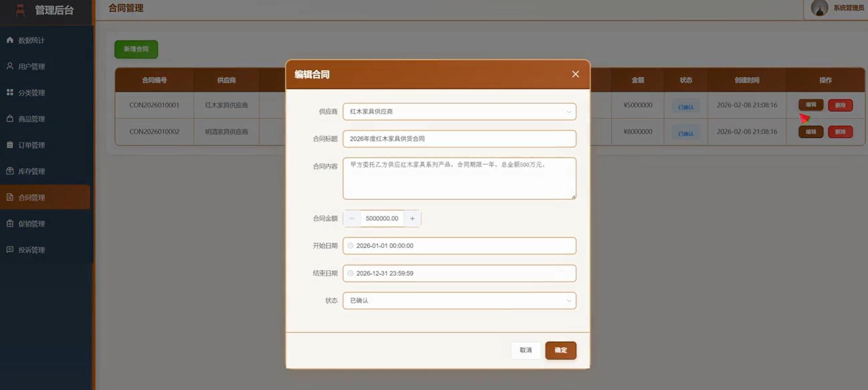Open the 供应商 dropdown
868x390 pixels.
459,112
